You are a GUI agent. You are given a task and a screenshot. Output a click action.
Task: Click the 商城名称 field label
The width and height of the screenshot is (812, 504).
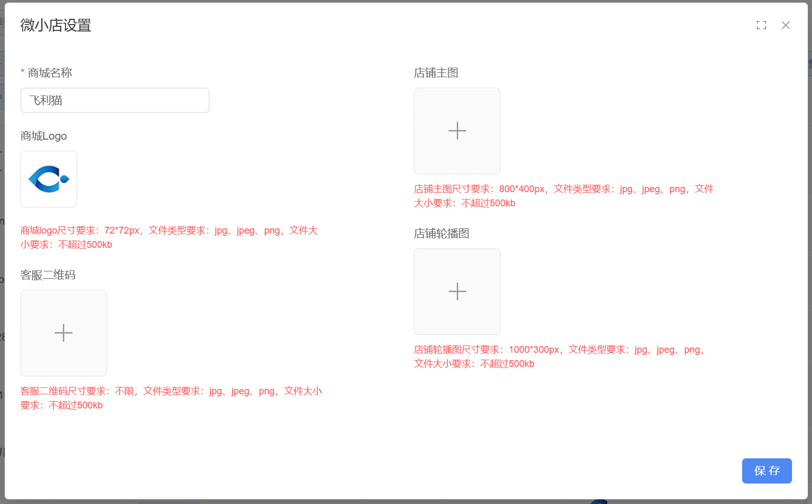[x=50, y=73]
